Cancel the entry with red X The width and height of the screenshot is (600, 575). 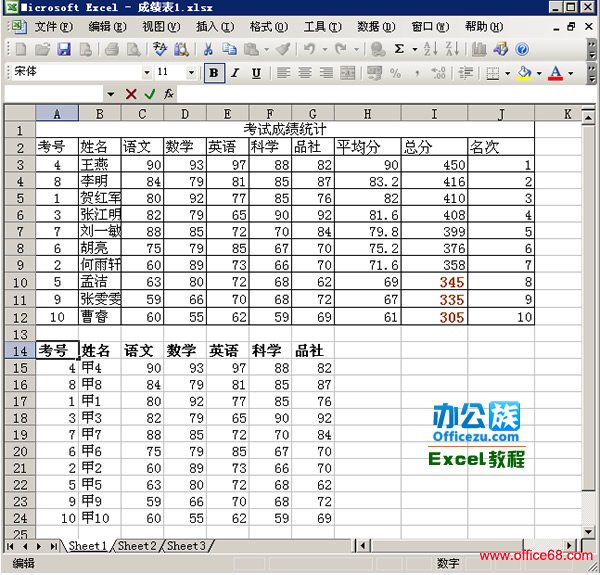click(x=131, y=94)
